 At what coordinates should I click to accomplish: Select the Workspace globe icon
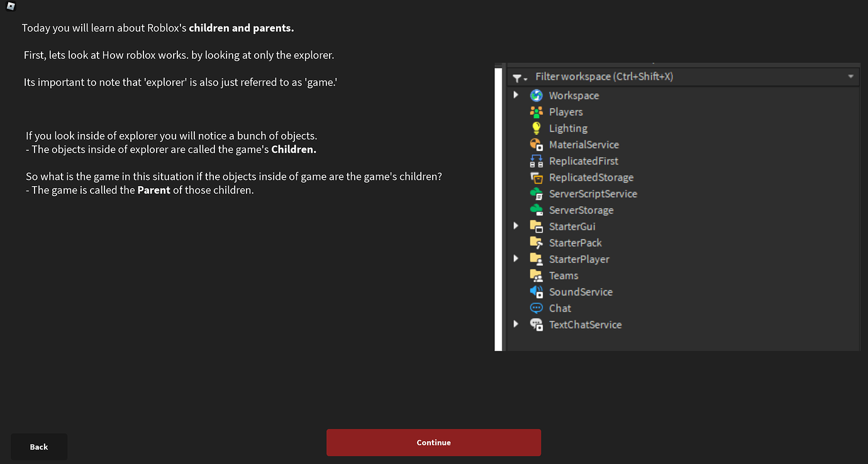coord(537,95)
